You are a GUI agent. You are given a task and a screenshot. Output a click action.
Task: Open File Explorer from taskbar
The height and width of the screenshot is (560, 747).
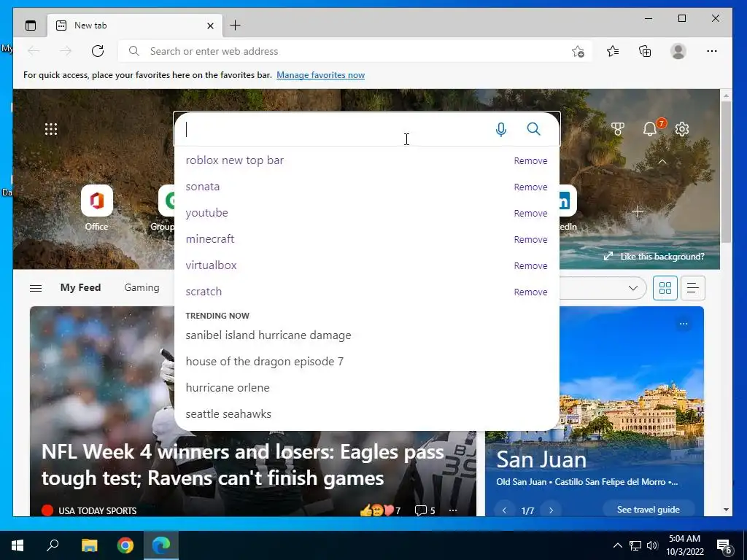coord(89,545)
